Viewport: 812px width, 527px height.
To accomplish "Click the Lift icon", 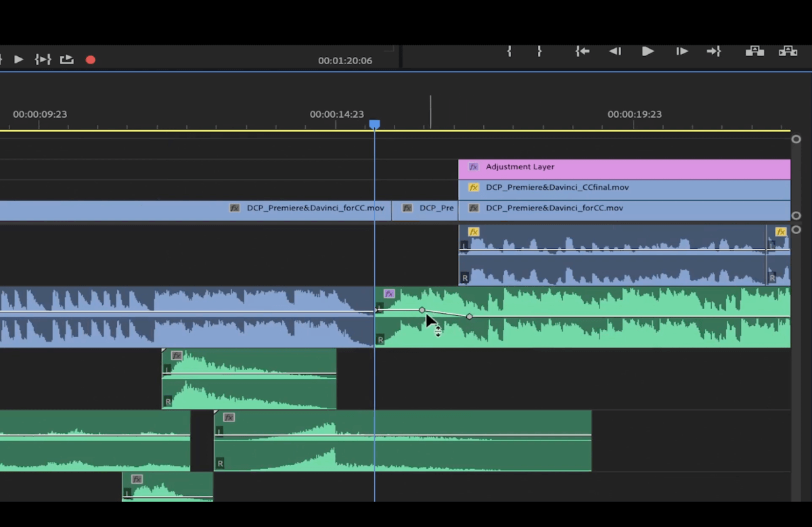I will pyautogui.click(x=755, y=51).
